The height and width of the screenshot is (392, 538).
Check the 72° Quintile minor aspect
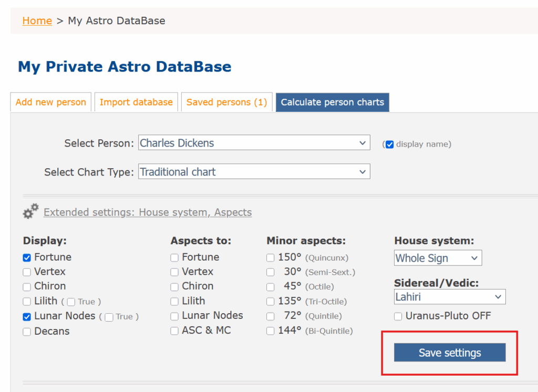pos(270,316)
